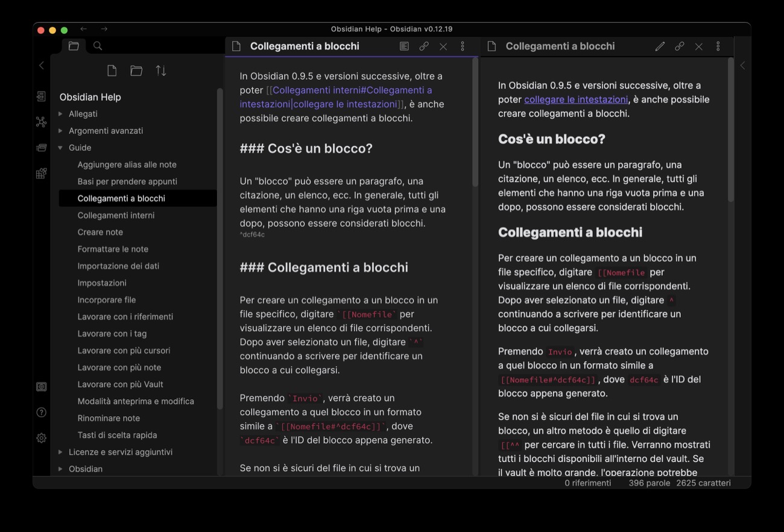
Task: Click the right pane's document icon
Action: tap(492, 46)
